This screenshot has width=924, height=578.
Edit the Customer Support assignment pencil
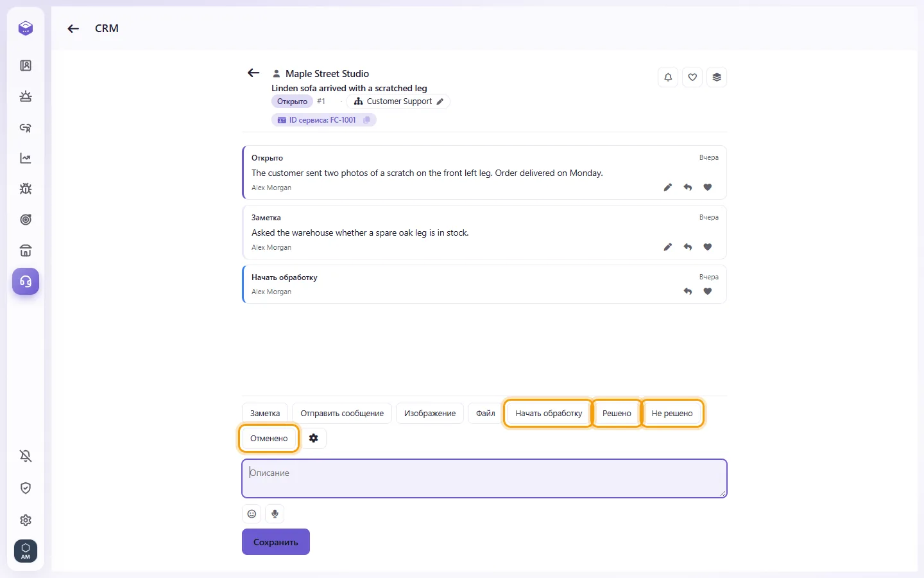point(440,101)
